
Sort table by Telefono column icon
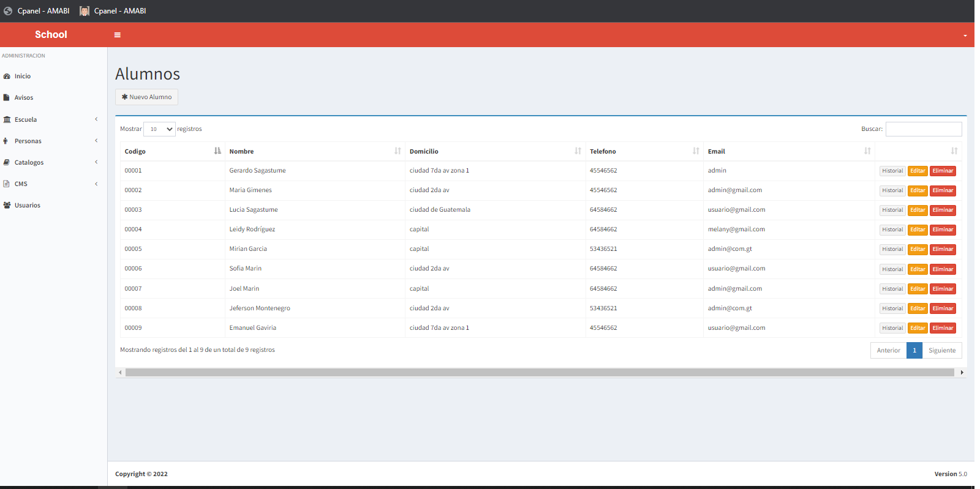tap(696, 151)
